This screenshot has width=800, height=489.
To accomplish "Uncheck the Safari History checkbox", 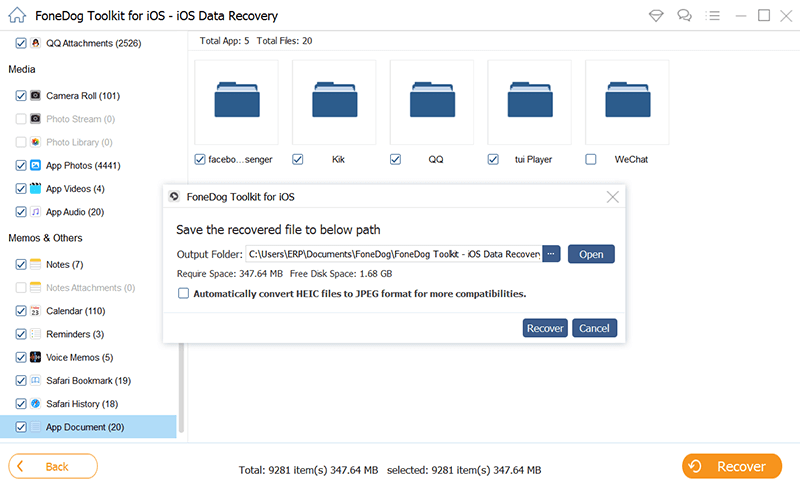I will tap(21, 404).
